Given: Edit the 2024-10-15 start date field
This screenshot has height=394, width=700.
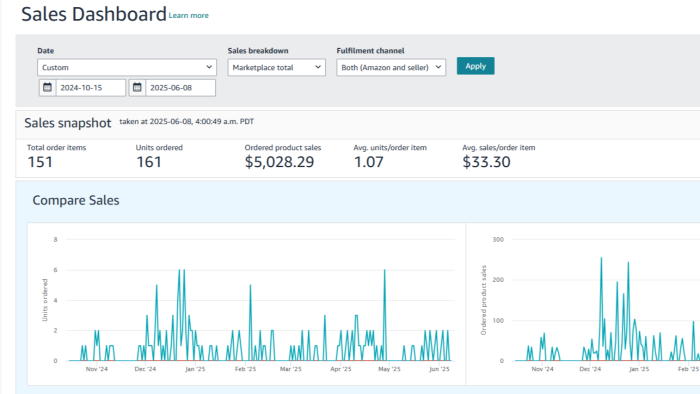Looking at the screenshot, I should (91, 87).
